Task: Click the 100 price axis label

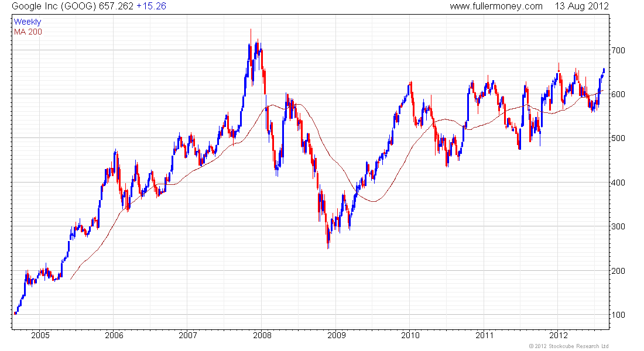Action: 618,315
